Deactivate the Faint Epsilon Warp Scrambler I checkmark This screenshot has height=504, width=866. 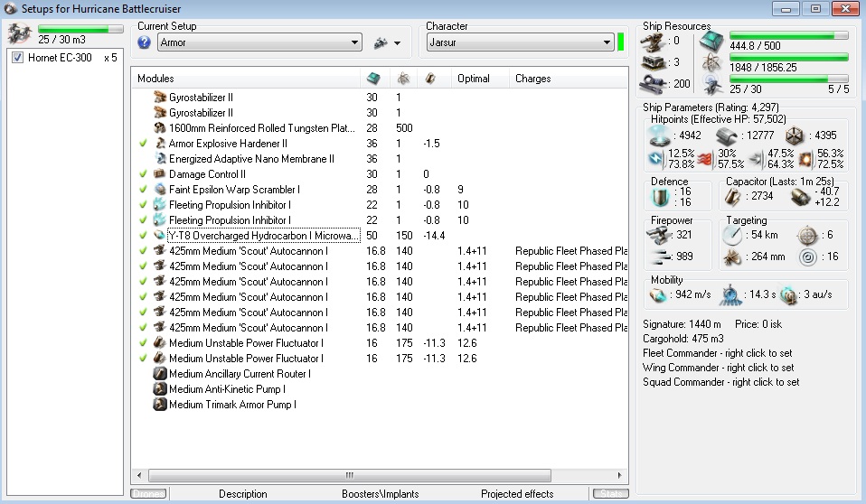point(143,190)
